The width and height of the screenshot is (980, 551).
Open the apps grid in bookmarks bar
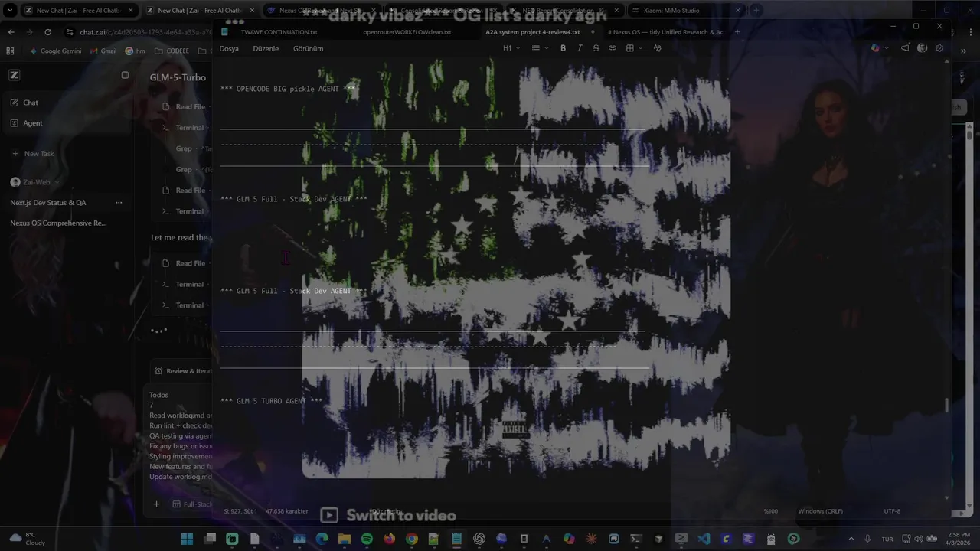click(10, 51)
